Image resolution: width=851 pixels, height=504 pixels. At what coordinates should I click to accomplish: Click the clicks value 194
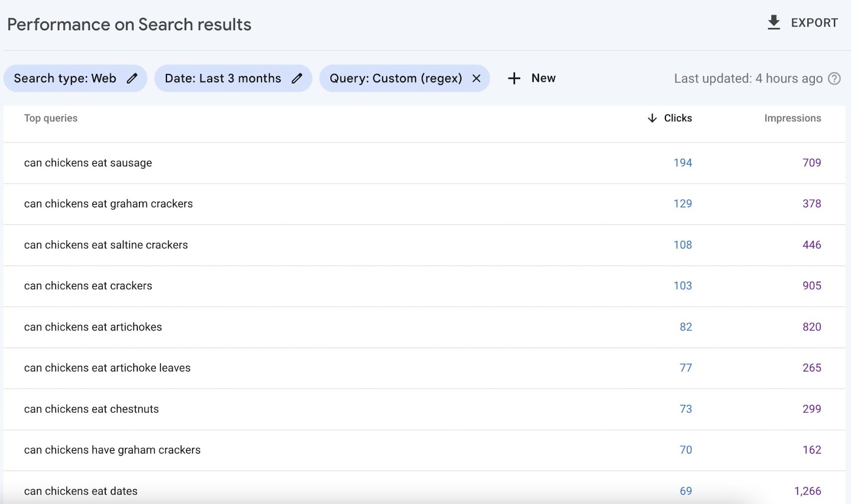click(x=682, y=163)
